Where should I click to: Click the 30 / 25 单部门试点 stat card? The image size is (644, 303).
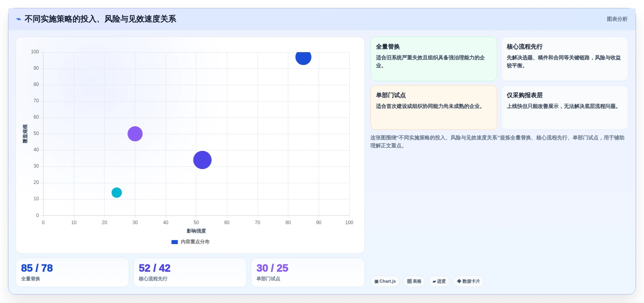307,272
